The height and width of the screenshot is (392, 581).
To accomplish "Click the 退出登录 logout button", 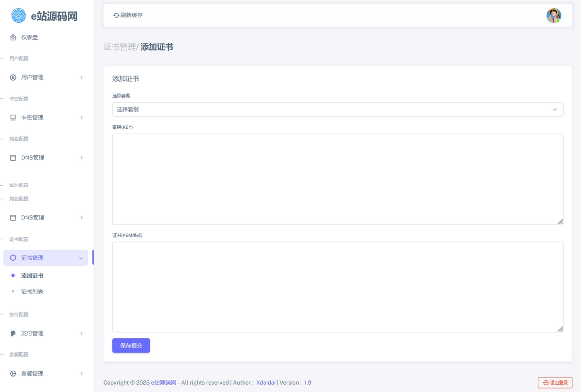I will pos(555,383).
